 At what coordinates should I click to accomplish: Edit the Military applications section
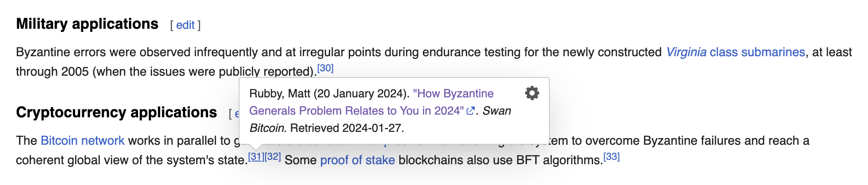coord(185,25)
